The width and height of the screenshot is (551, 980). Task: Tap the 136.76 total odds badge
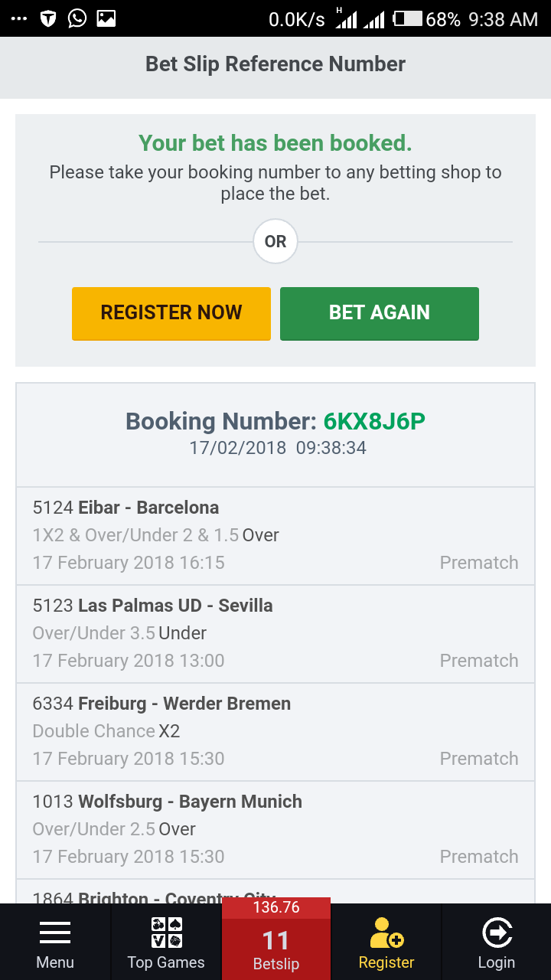[275, 907]
